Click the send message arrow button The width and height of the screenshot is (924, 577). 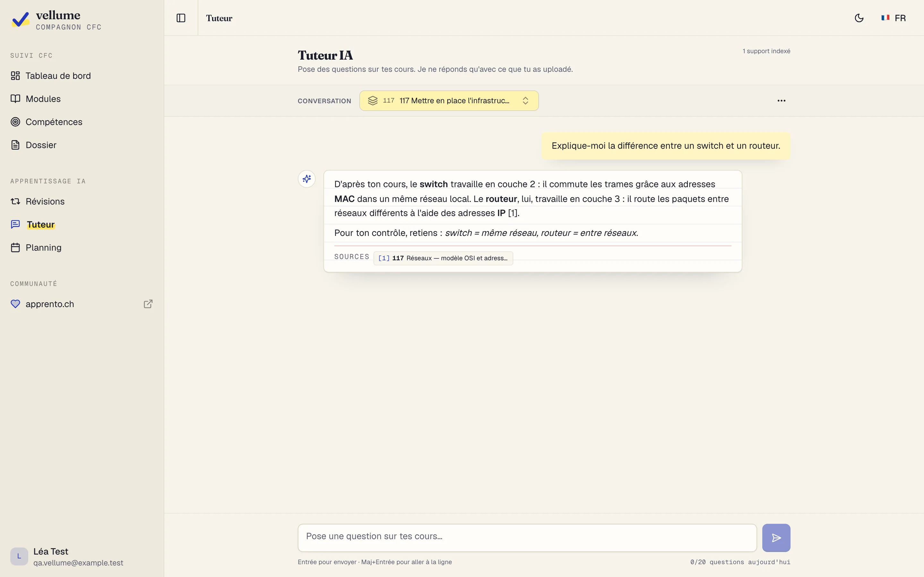(776, 538)
